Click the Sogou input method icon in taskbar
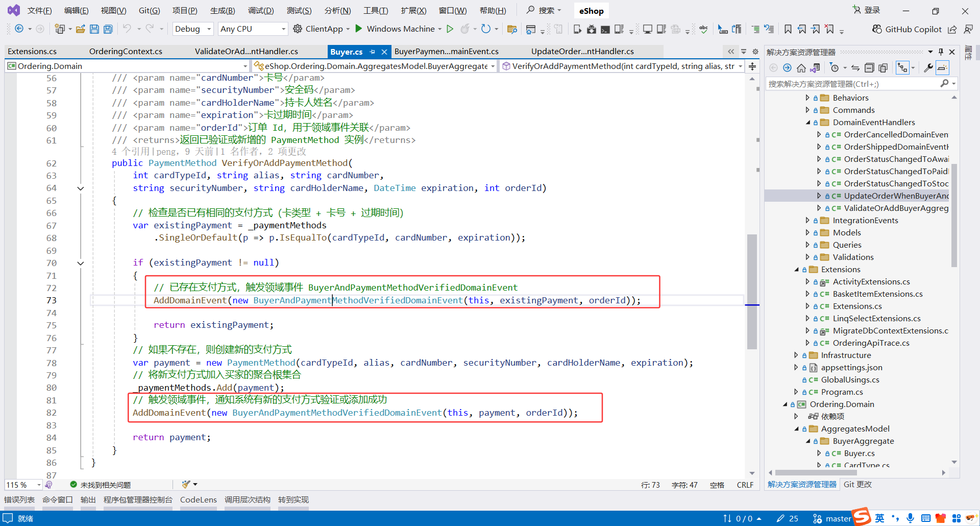 (861, 517)
